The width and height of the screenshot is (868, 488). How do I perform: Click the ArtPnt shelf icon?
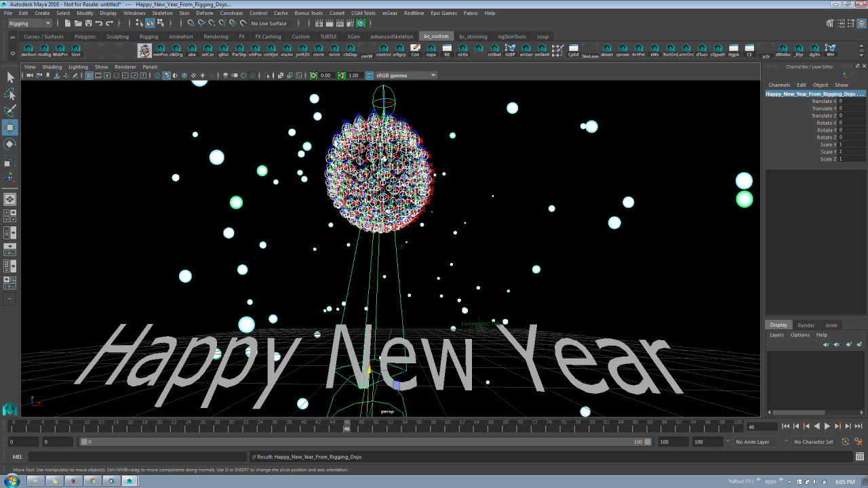[x=638, y=49]
